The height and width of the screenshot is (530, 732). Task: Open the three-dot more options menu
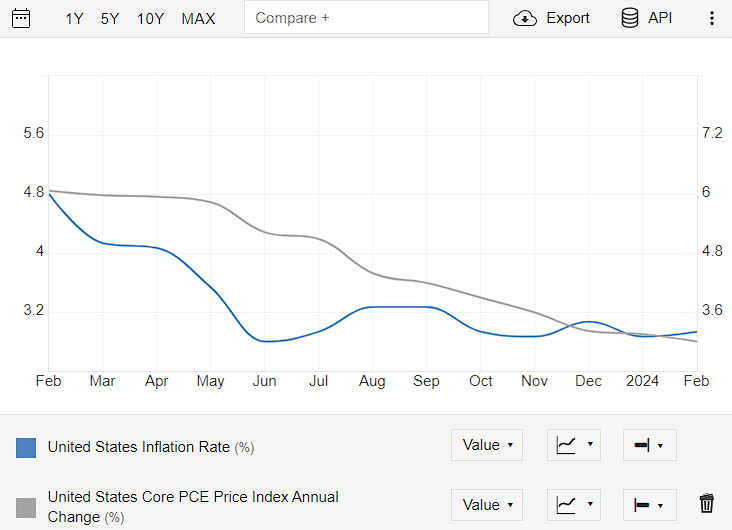click(x=711, y=18)
